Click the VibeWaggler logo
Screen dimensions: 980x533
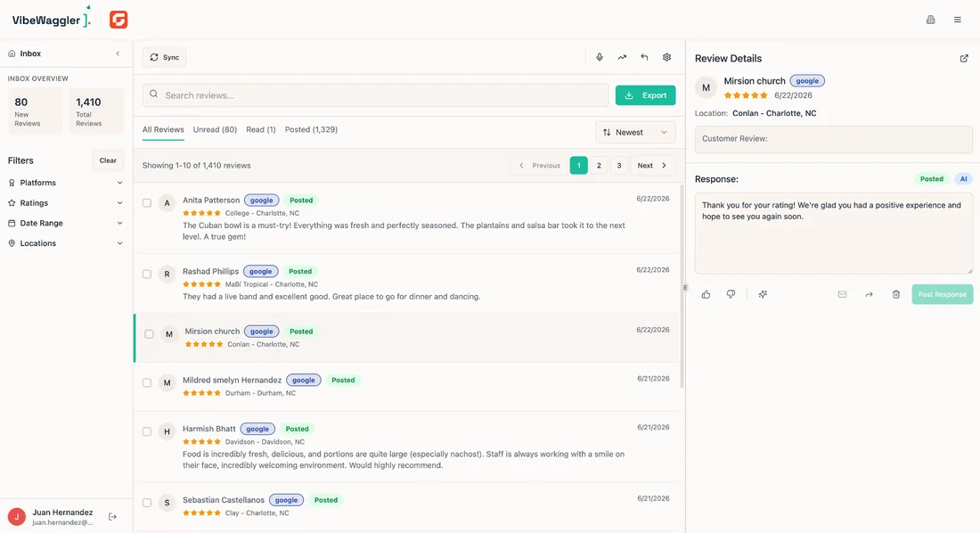(52, 19)
